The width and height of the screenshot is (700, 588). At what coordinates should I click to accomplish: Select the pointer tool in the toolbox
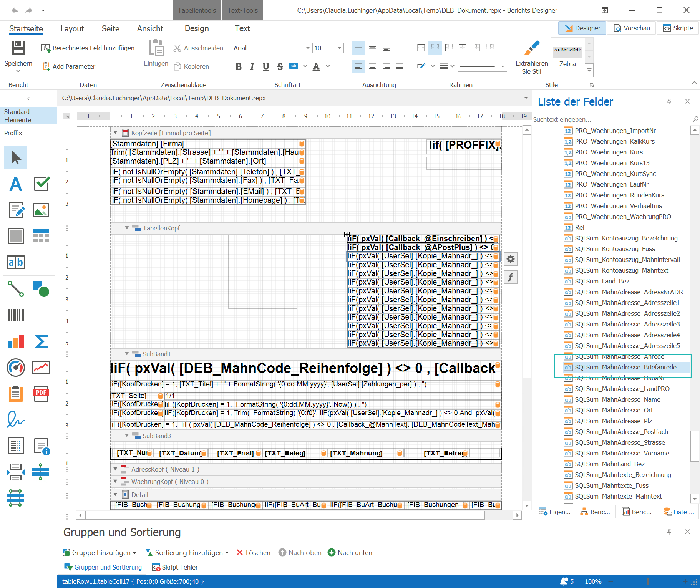point(16,157)
